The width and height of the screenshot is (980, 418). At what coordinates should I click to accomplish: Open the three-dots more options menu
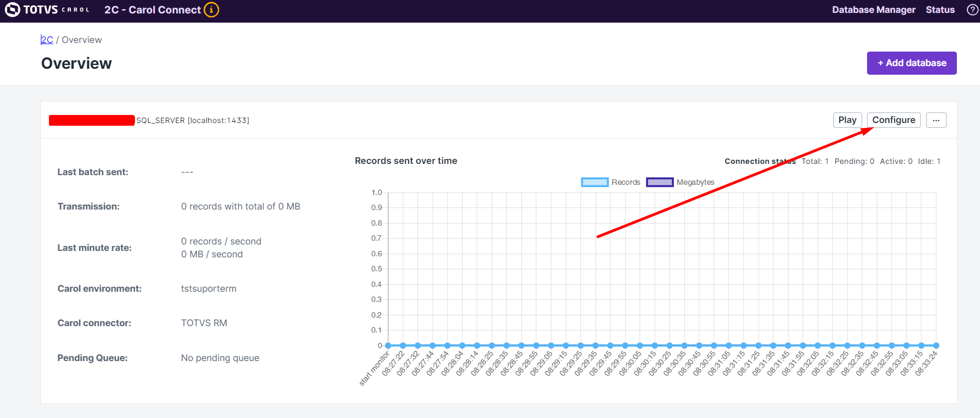[936, 120]
